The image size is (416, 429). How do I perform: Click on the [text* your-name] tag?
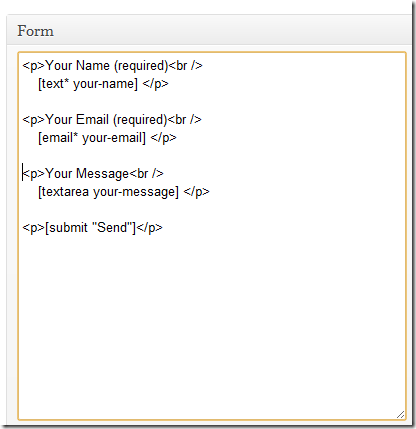click(88, 83)
